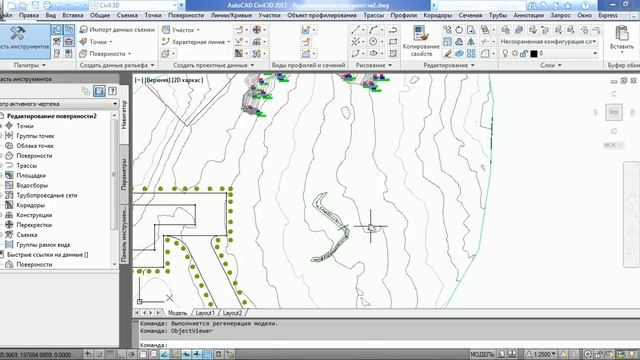Switch to the Навигатор vertical tab
The image size is (640, 360).
point(124,115)
